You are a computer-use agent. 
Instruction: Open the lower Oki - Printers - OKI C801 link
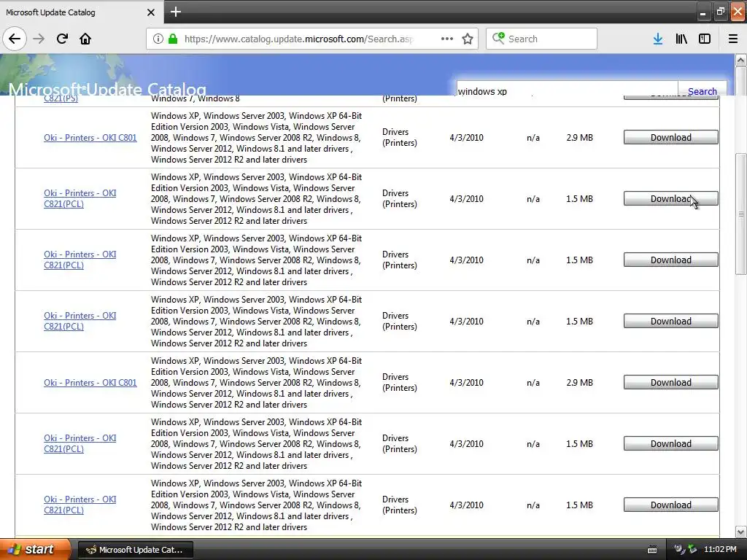pyautogui.click(x=90, y=382)
